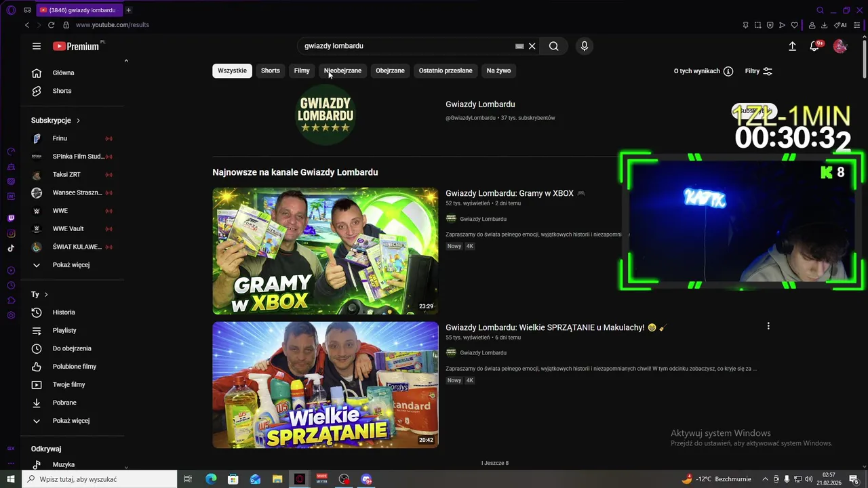The width and height of the screenshot is (868, 488).
Task: Open Opera Easy Setup menu icon
Action: 857,25
